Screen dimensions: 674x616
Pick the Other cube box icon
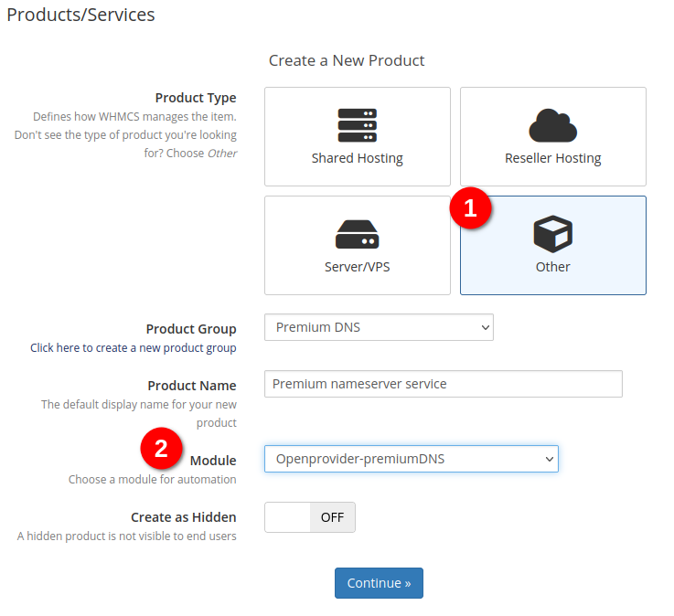coord(552,234)
